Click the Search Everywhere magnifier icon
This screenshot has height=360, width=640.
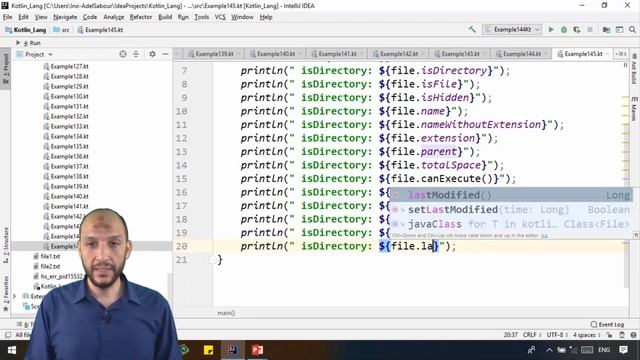632,29
